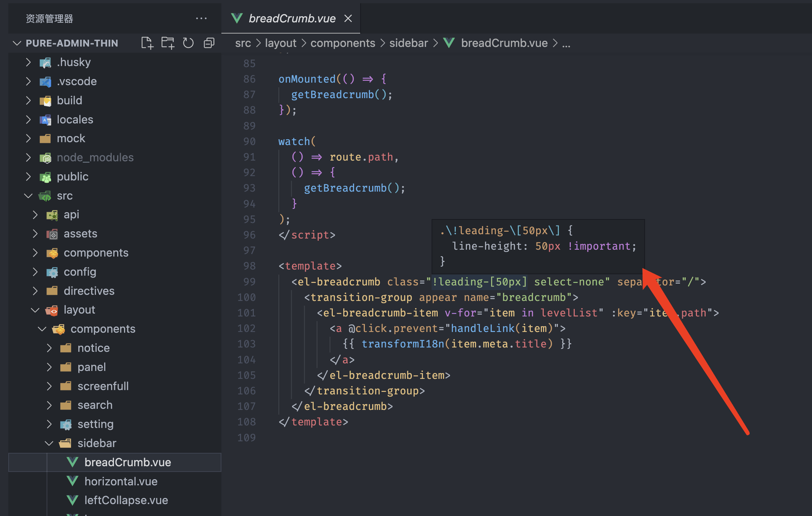Click the 资源管理器 explorer panel title

coord(49,19)
